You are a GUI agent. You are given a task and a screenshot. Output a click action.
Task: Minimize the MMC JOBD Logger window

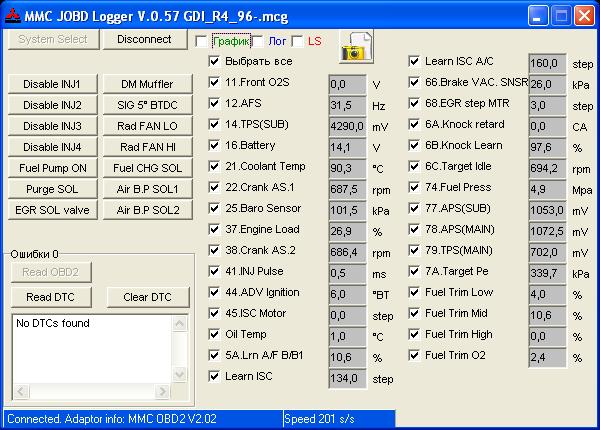pyautogui.click(x=538, y=16)
